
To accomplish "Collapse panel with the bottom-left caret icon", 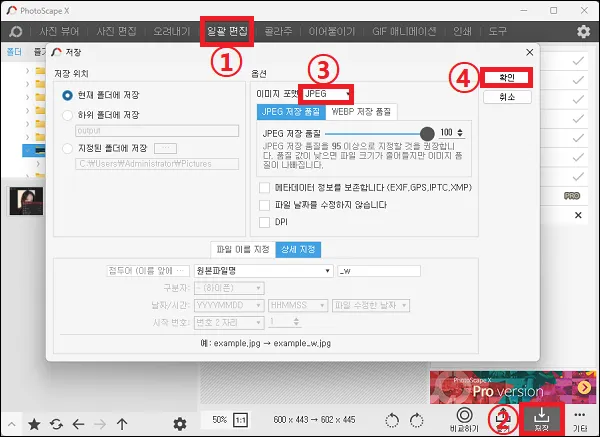I will point(11,424).
